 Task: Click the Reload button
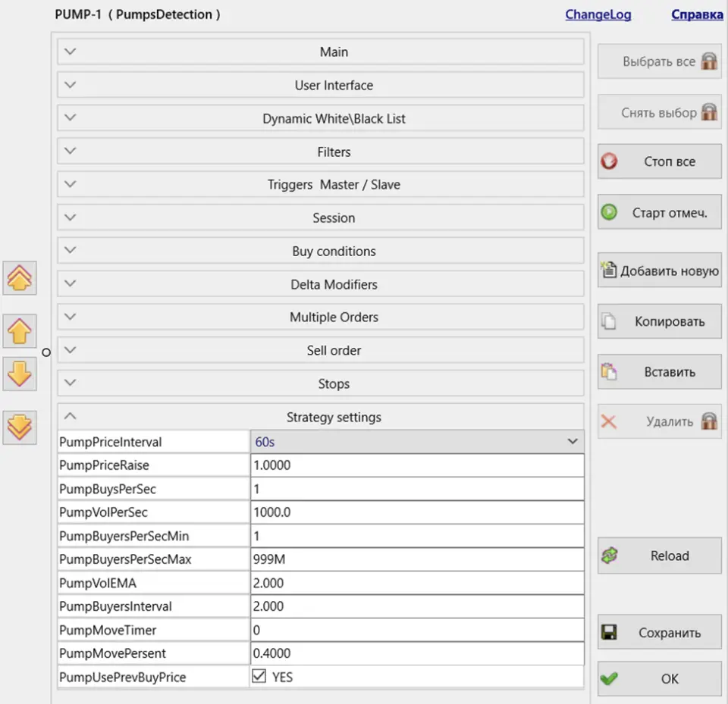pos(659,555)
